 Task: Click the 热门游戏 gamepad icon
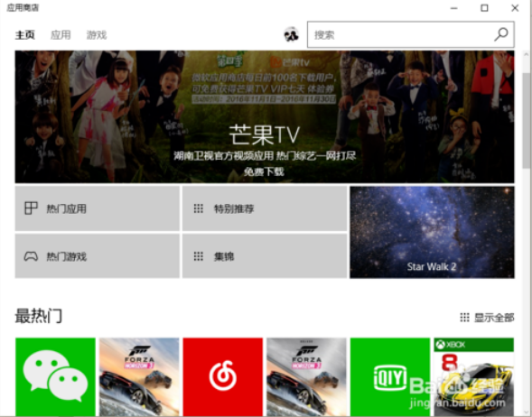31,256
